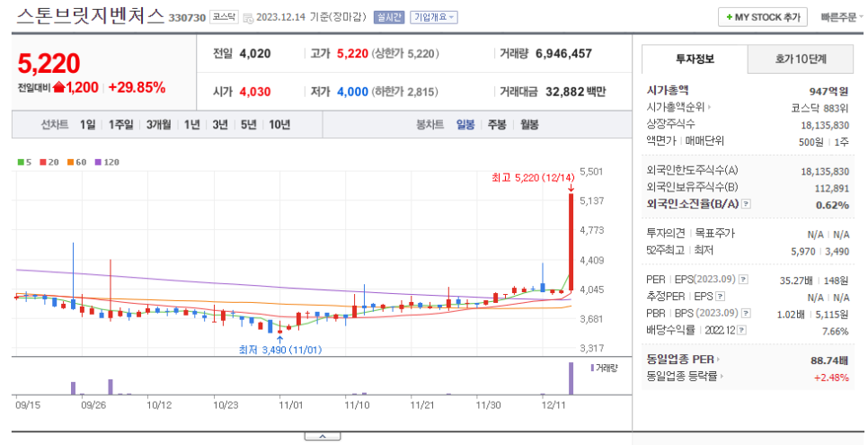Screen dimensions: 868x445
Task: Click the 상장주식수 value 18,135,830
Action: 824,126
